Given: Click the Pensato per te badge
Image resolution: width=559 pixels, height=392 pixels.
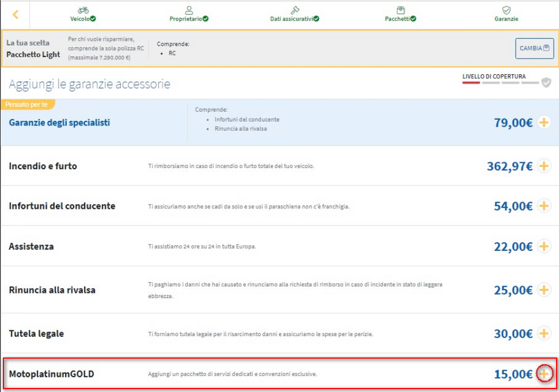Looking at the screenshot, I should point(27,104).
